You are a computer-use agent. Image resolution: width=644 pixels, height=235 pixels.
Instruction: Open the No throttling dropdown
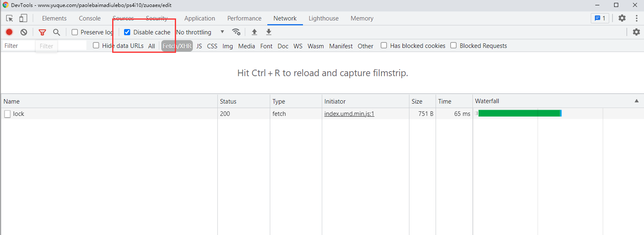click(200, 32)
